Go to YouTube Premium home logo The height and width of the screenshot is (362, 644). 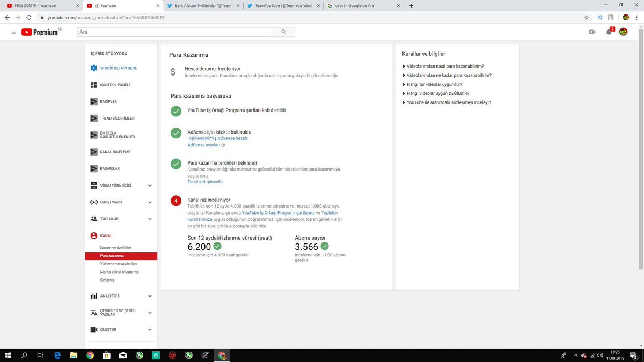tap(42, 32)
